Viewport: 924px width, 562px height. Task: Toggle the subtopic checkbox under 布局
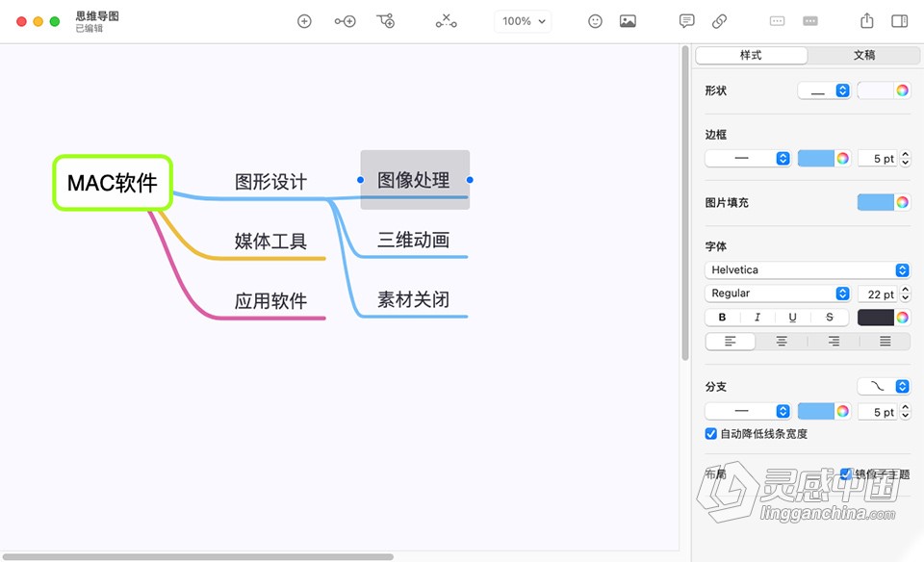point(845,473)
